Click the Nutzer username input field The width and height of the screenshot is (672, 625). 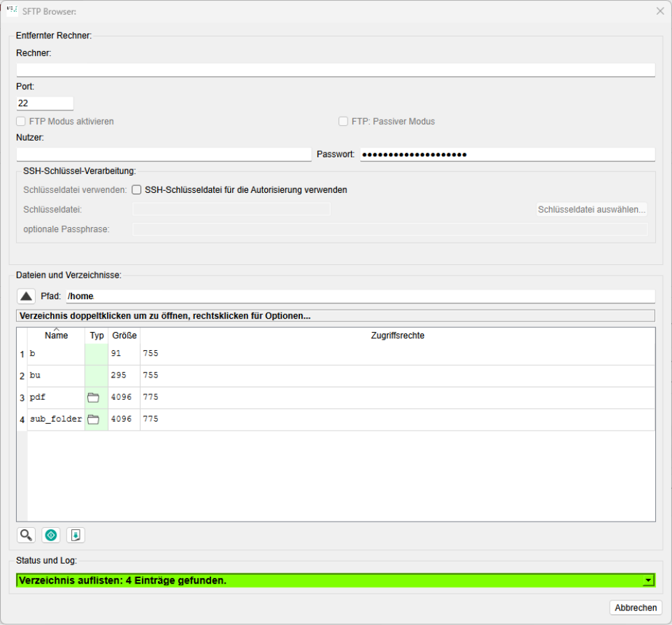pos(164,155)
